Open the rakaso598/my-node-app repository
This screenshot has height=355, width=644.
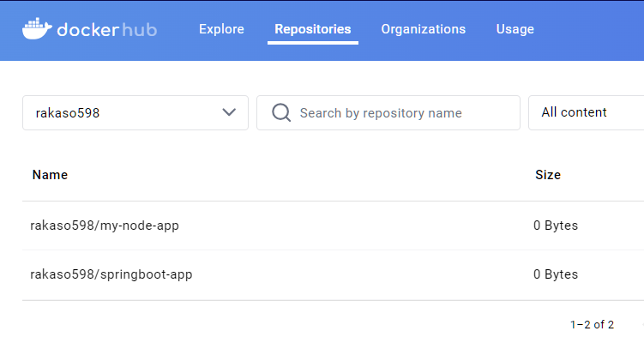[x=105, y=226]
